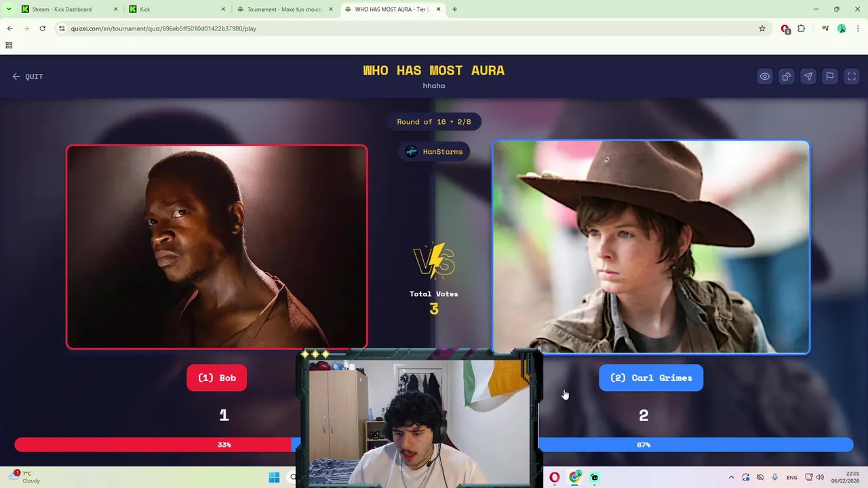Click the sync tray icon

pyautogui.click(x=746, y=477)
